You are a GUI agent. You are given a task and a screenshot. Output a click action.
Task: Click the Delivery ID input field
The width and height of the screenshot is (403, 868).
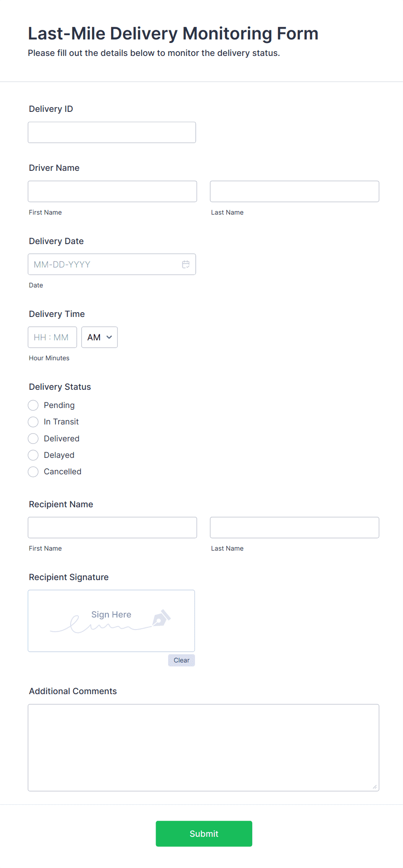(112, 132)
